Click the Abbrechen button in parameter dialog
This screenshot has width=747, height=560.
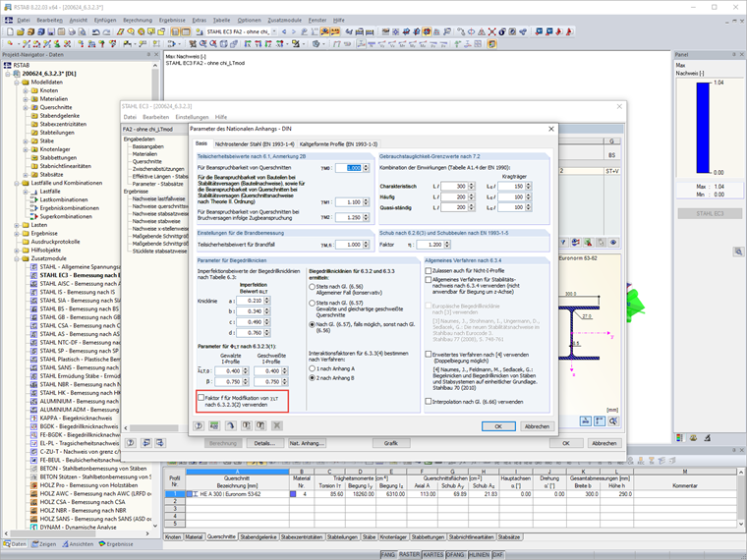(x=536, y=426)
